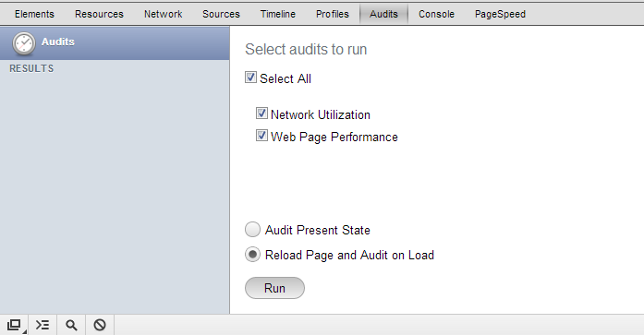The image size is (644, 335).
Task: Switch to the Timeline tab
Action: pos(277,14)
